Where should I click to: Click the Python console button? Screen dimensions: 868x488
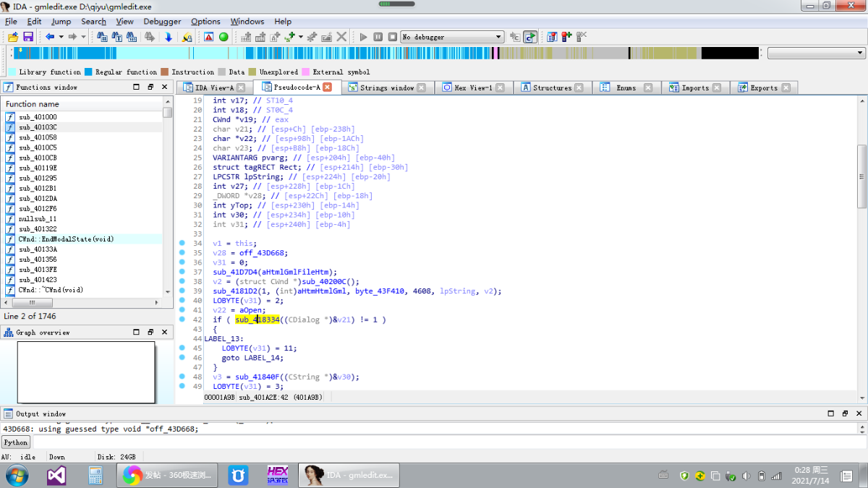[15, 442]
